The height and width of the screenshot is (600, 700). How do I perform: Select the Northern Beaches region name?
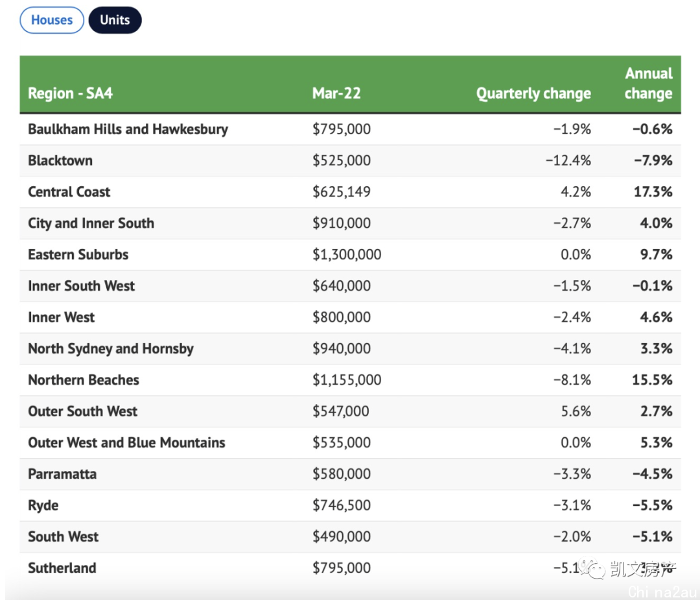pos(84,379)
